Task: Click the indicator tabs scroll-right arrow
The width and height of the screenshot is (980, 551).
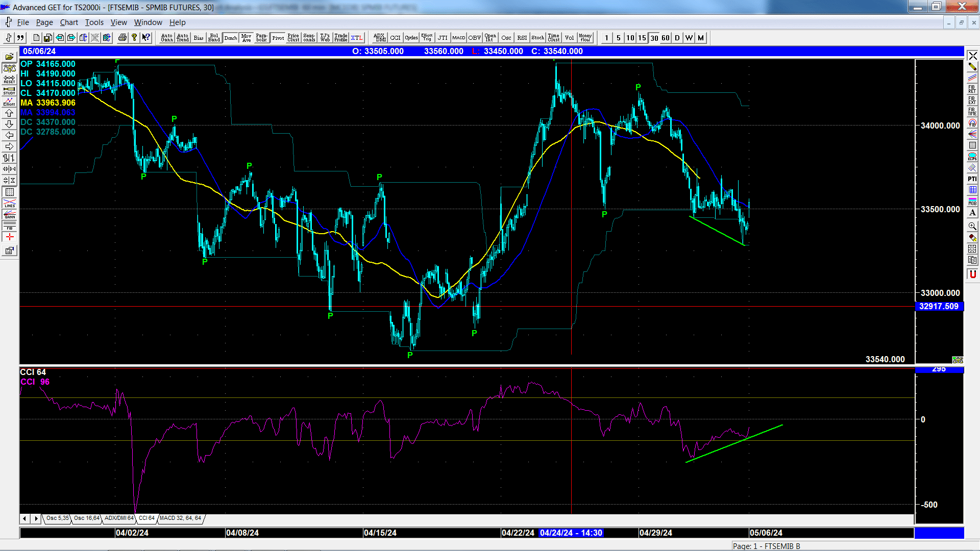Action: click(36, 518)
